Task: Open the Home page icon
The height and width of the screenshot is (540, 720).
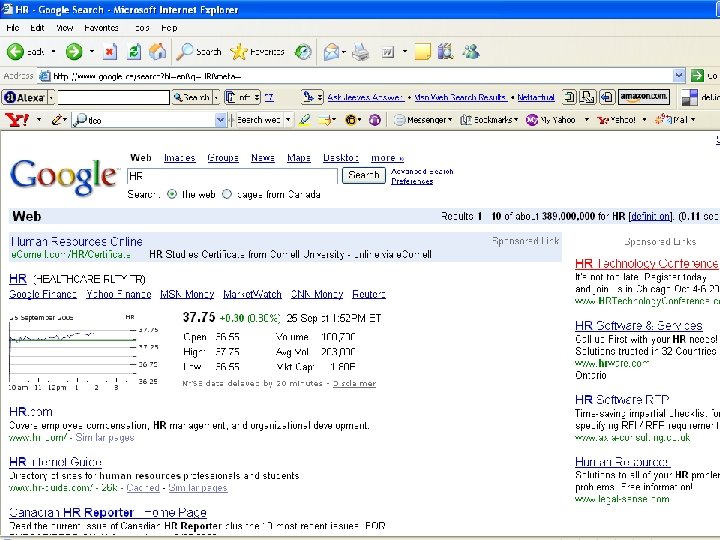Action: click(x=158, y=52)
